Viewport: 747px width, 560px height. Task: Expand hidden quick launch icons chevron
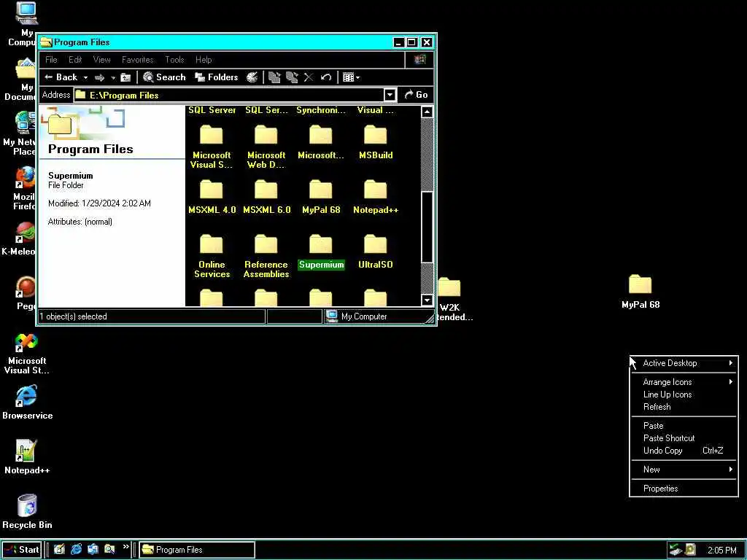coord(125,547)
